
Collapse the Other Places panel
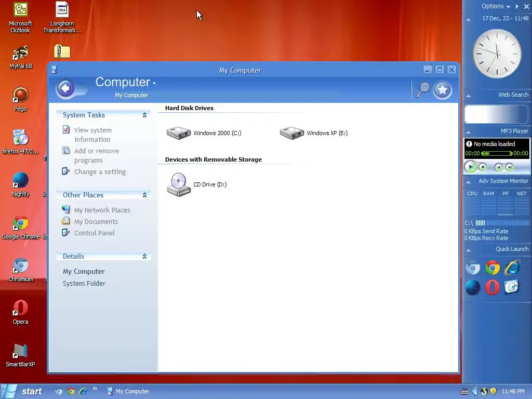[144, 195]
